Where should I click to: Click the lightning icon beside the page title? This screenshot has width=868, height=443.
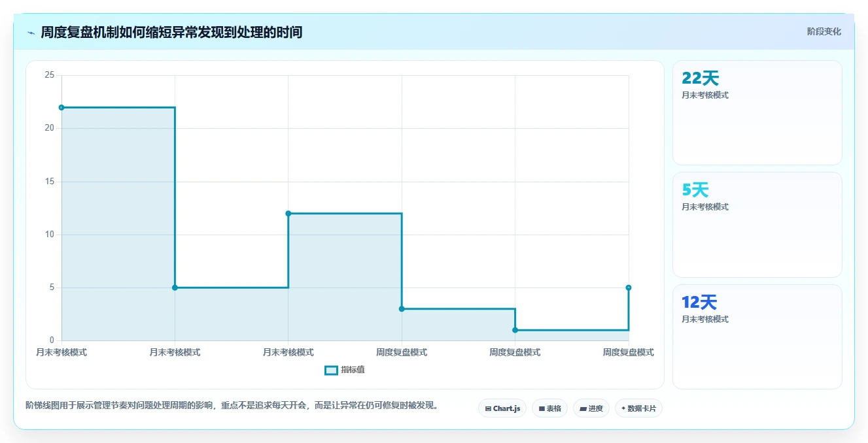point(31,33)
